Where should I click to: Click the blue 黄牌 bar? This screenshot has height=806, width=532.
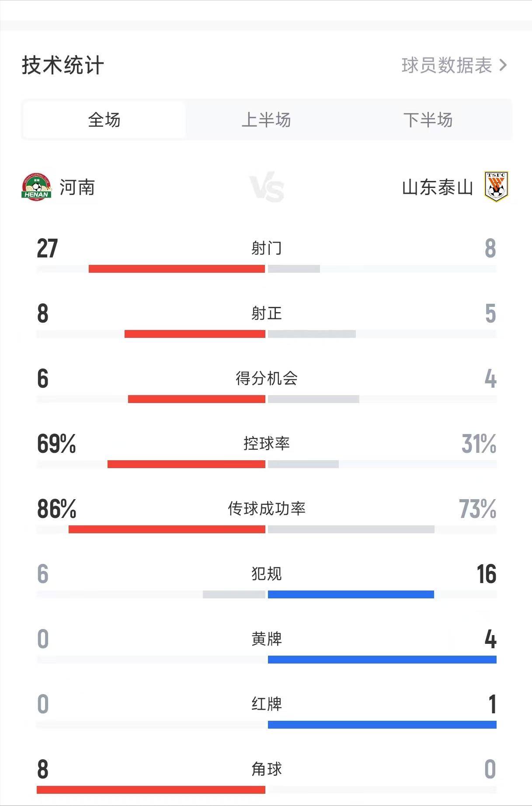tap(382, 660)
